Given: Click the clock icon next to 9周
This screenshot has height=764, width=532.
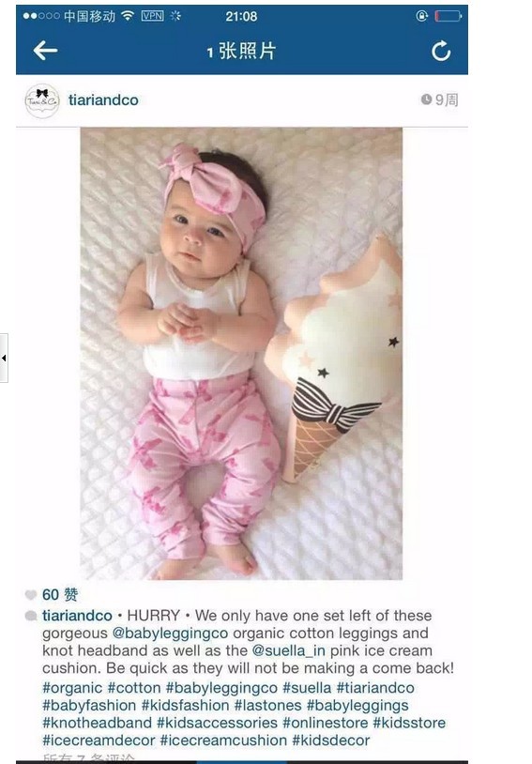Looking at the screenshot, I should point(426,99).
